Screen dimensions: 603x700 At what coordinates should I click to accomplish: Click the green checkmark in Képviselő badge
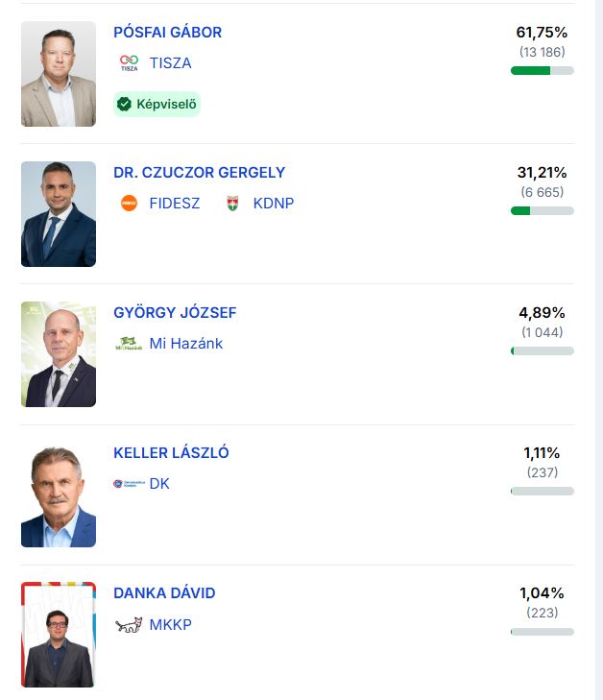tap(124, 104)
